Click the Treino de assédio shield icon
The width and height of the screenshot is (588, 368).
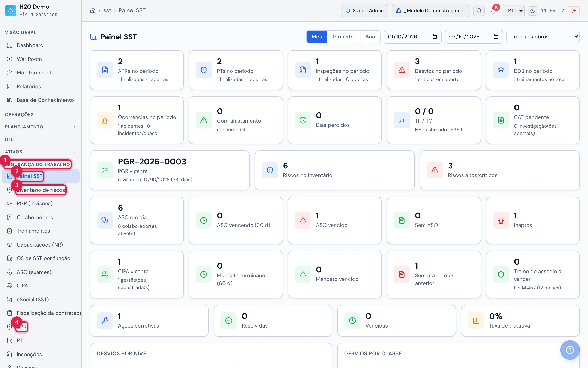pos(501,274)
